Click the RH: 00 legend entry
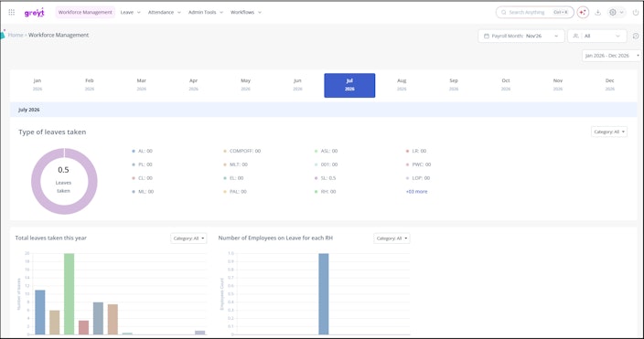This screenshot has height=339, width=644. tap(325, 192)
